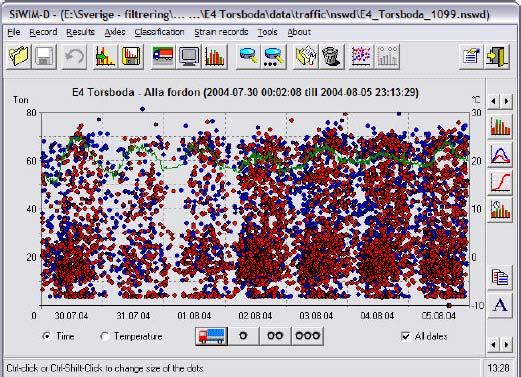Click the Ctrl-click status bar hint
The image size is (521, 377).
(x=105, y=369)
